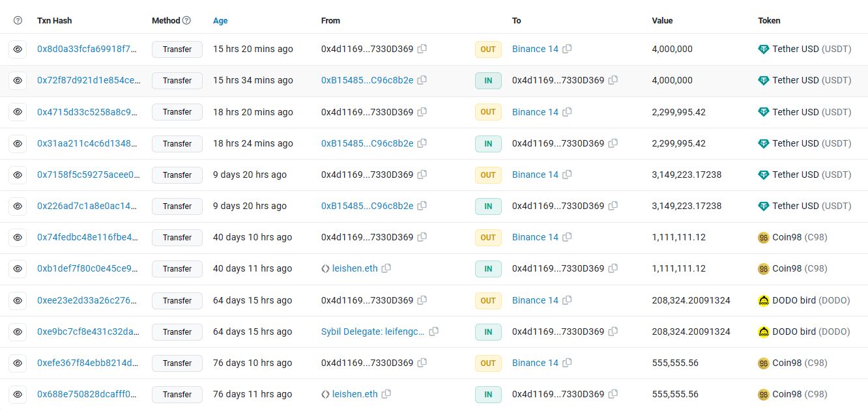Click Coin98 icon in 555,555.56 OUT row

(764, 363)
